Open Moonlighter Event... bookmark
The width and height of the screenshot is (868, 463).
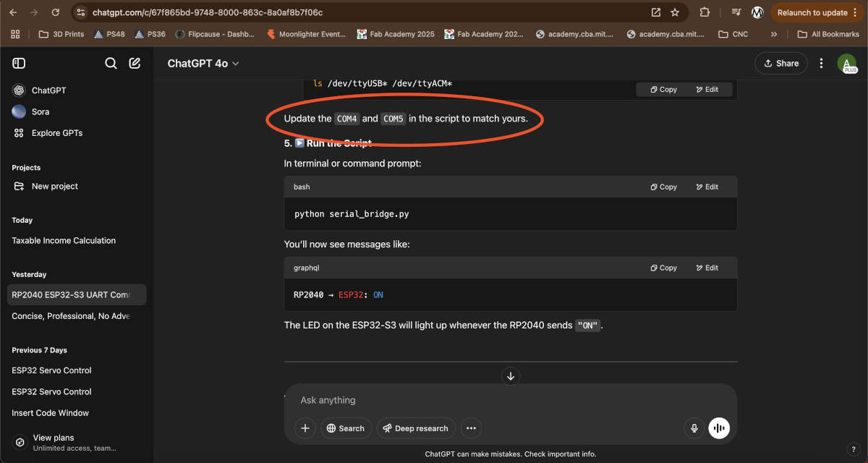(307, 34)
